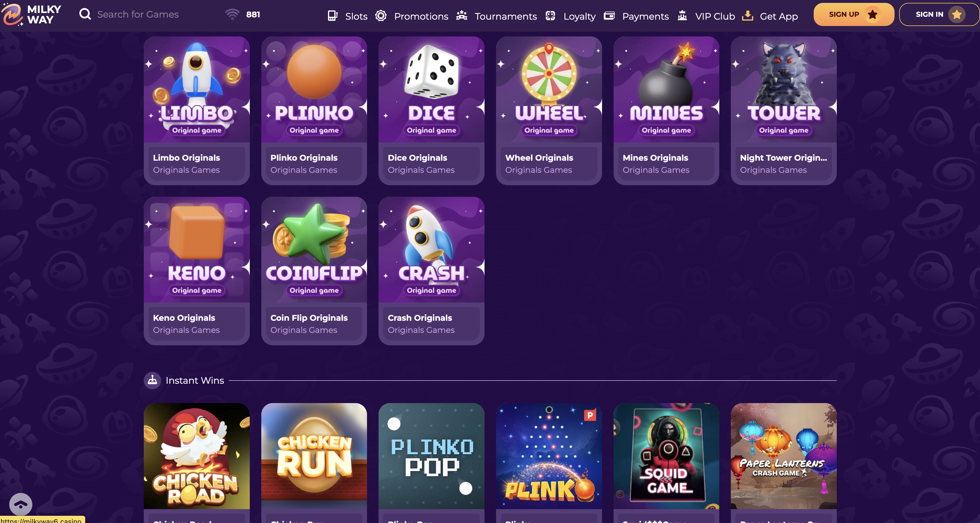Click the SIGN UP button
Image resolution: width=980 pixels, height=523 pixels.
click(854, 14)
